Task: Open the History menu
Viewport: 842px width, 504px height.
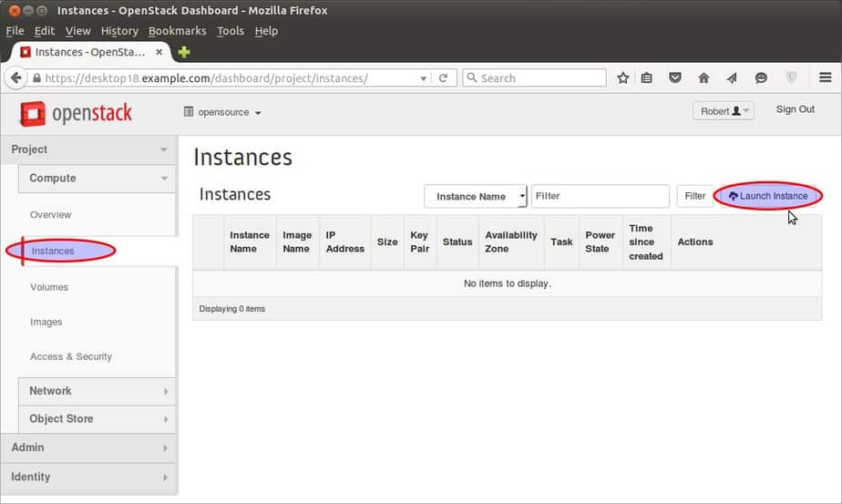Action: tap(119, 31)
